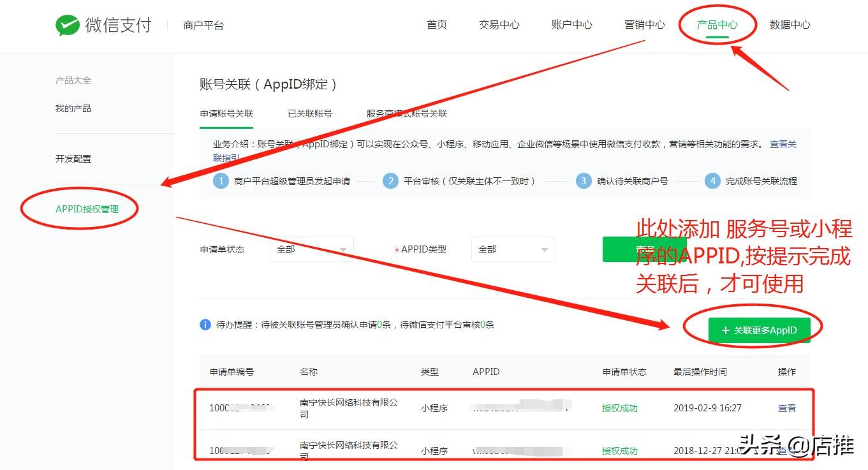Click step 3 circle icon
Viewport: 868px width, 470px height.
click(583, 181)
